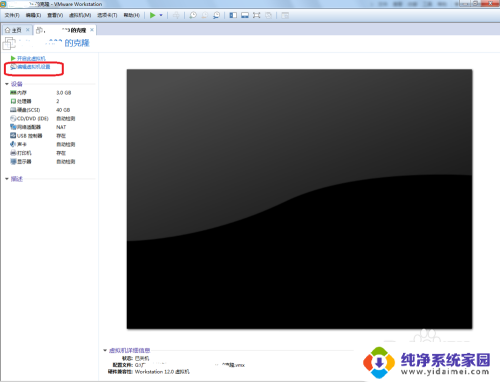Open the snapshot manager toolbar icon
The height and width of the screenshot is (382, 500).
coord(216,15)
